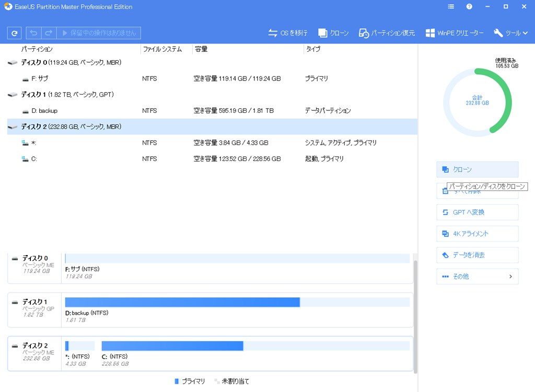This screenshot has width=535, height=392.
Task: Expand the その他 more options menu
Action: click(478, 276)
